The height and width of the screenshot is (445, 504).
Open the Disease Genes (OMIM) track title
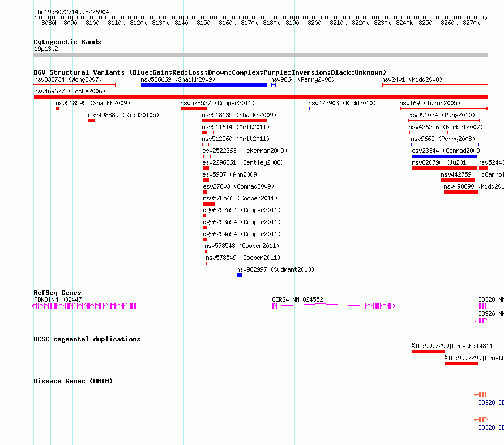click(x=73, y=381)
